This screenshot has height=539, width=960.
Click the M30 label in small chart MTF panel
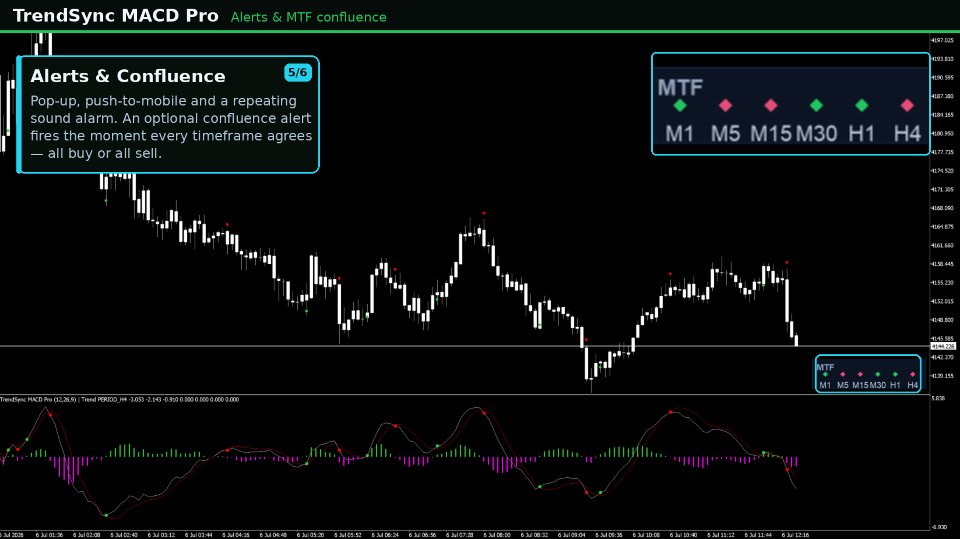pyautogui.click(x=878, y=385)
